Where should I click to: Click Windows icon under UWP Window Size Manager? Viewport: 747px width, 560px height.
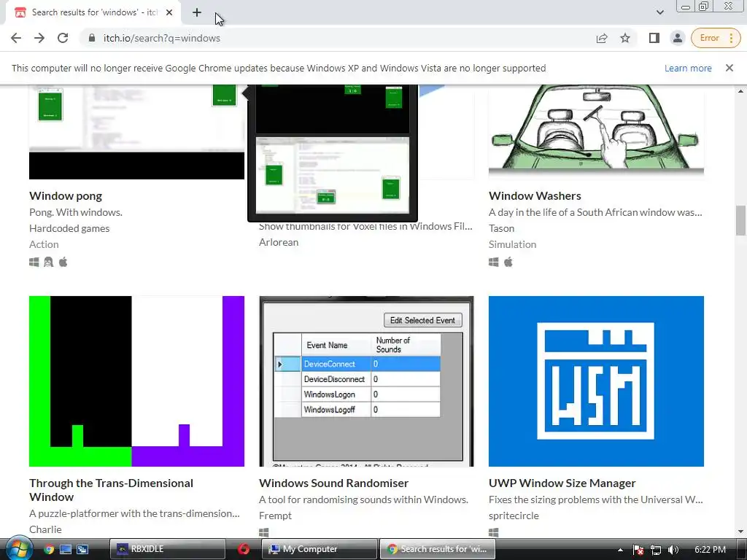pos(494,532)
